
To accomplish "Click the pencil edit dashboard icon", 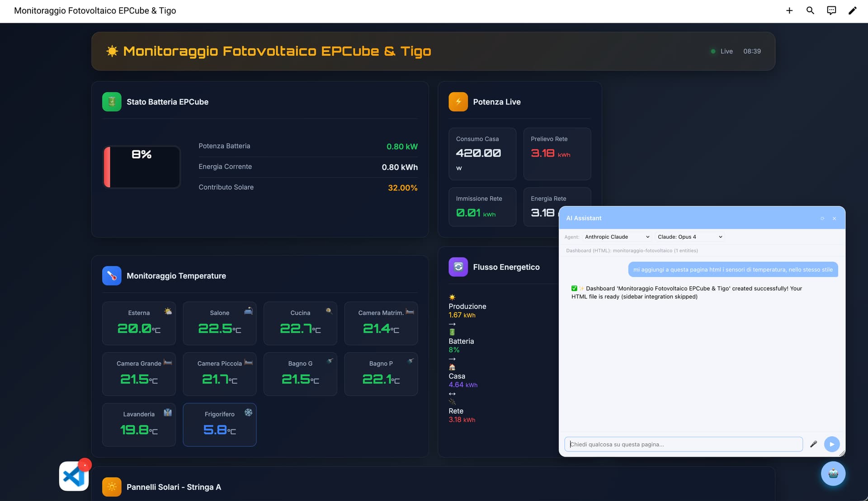I will click(x=852, y=10).
